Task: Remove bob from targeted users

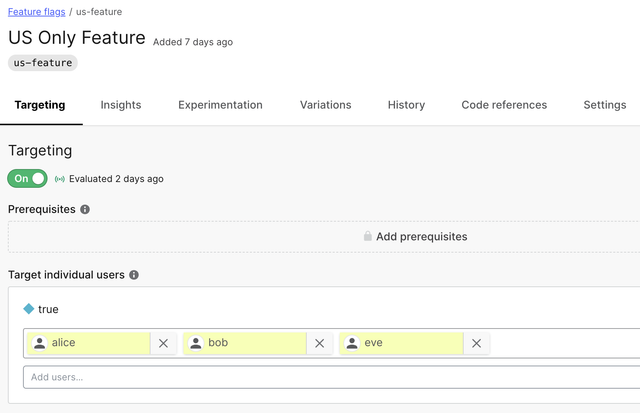Action: click(x=320, y=343)
